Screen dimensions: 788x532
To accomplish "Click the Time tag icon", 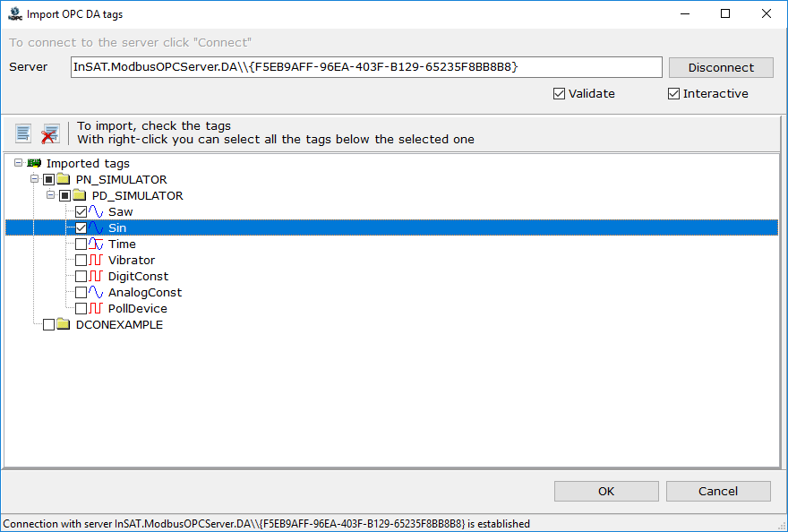I will tap(96, 244).
